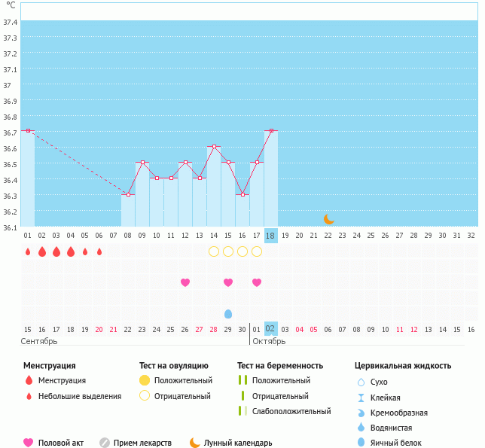Click the menstruation drop on cycle day 02
485x448 pixels.
[42, 251]
